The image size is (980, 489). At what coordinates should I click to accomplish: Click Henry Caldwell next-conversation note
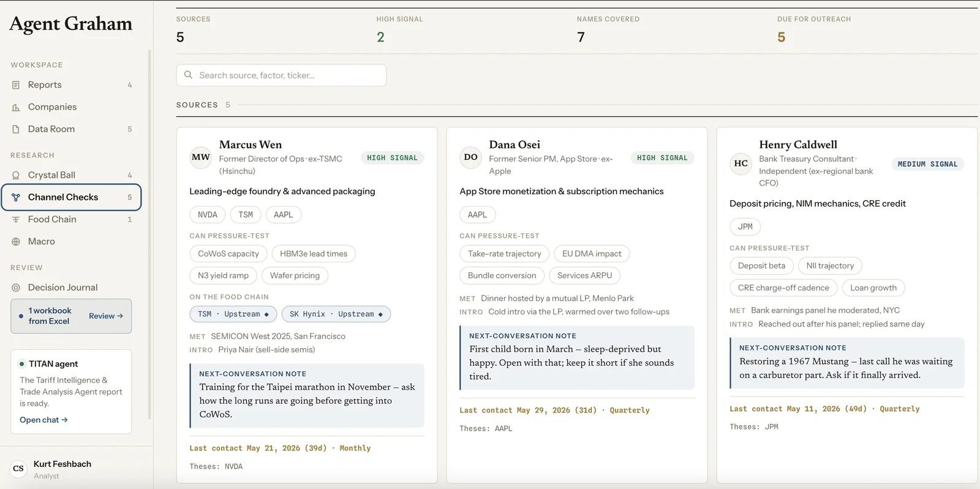[x=847, y=363]
